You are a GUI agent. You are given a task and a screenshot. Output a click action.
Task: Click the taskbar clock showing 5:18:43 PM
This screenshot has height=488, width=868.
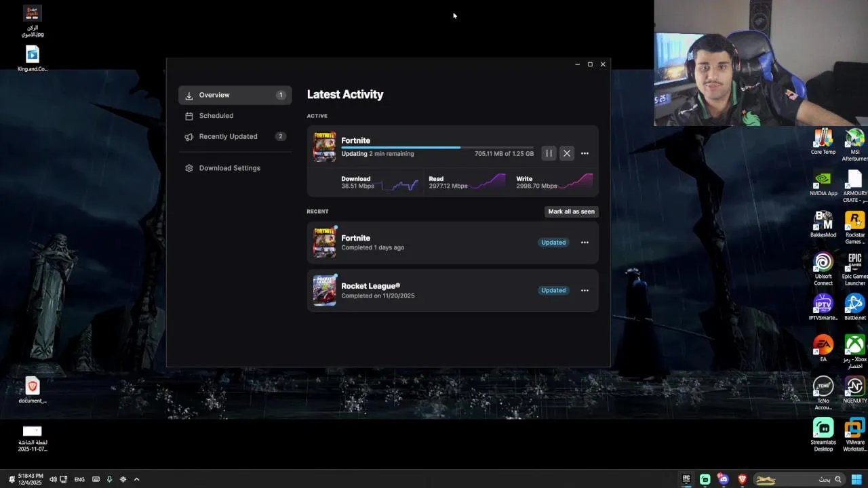[x=31, y=479]
